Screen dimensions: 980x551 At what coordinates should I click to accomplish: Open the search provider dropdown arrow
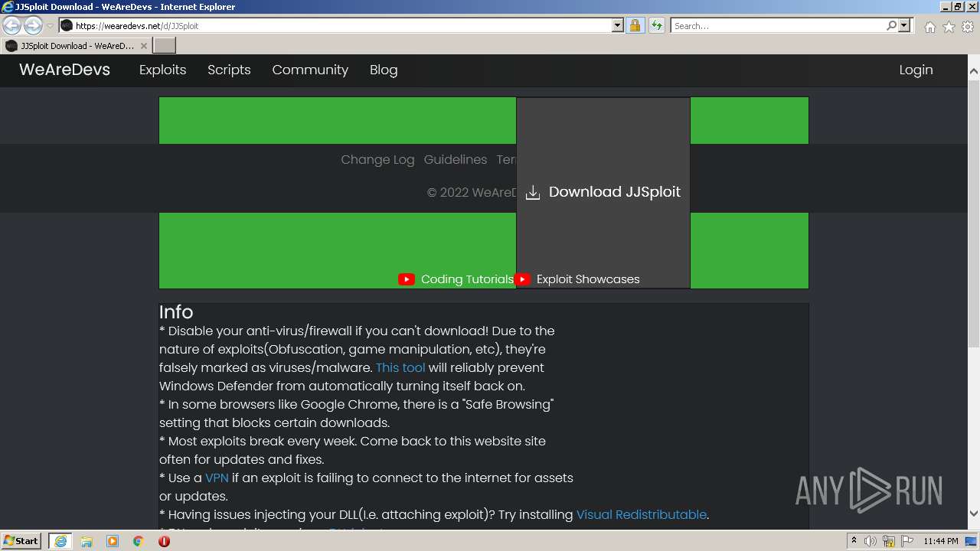pos(904,25)
